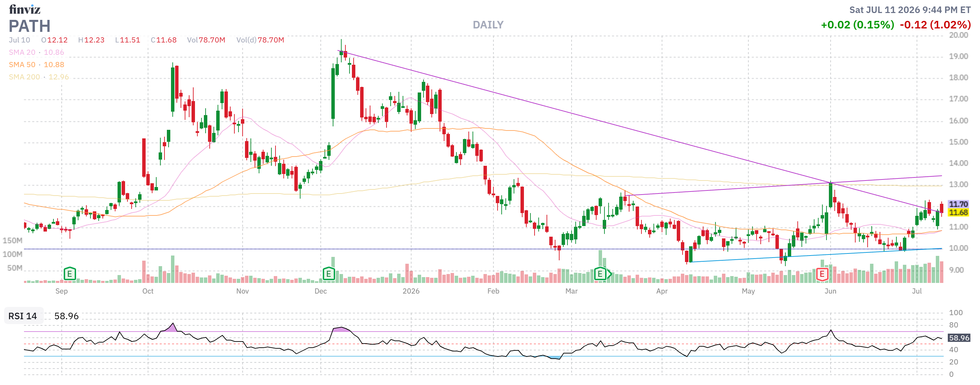Click the dark RSI 58.96 axis badge
The width and height of the screenshot is (980, 385).
click(x=959, y=338)
